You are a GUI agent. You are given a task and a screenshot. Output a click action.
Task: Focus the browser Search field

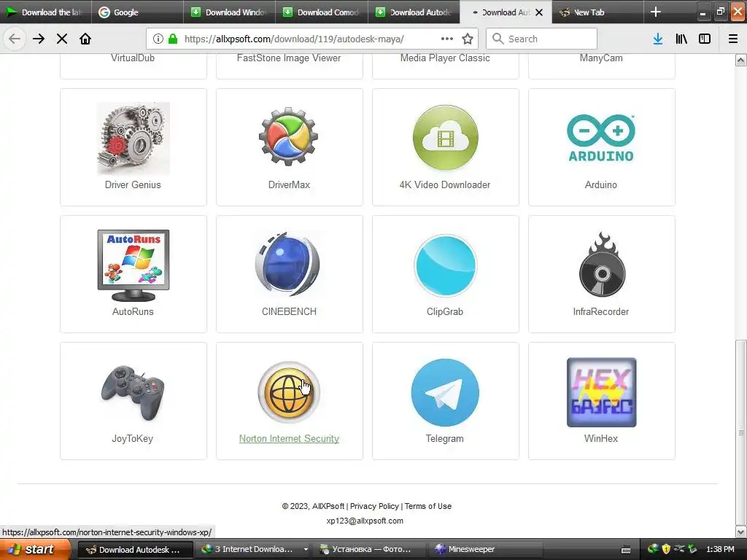[x=542, y=39]
